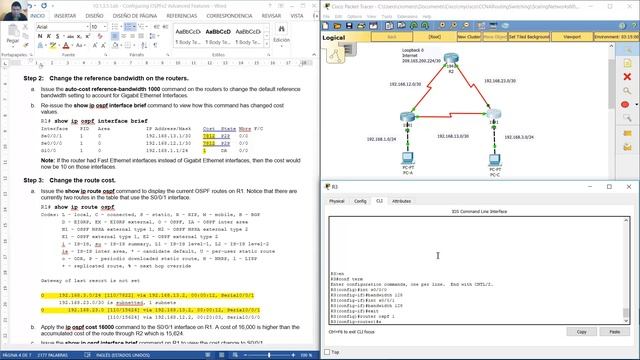The height and width of the screenshot is (360, 640).
Task: Toggle italic (K) formatting in Word
Action: click(49, 36)
